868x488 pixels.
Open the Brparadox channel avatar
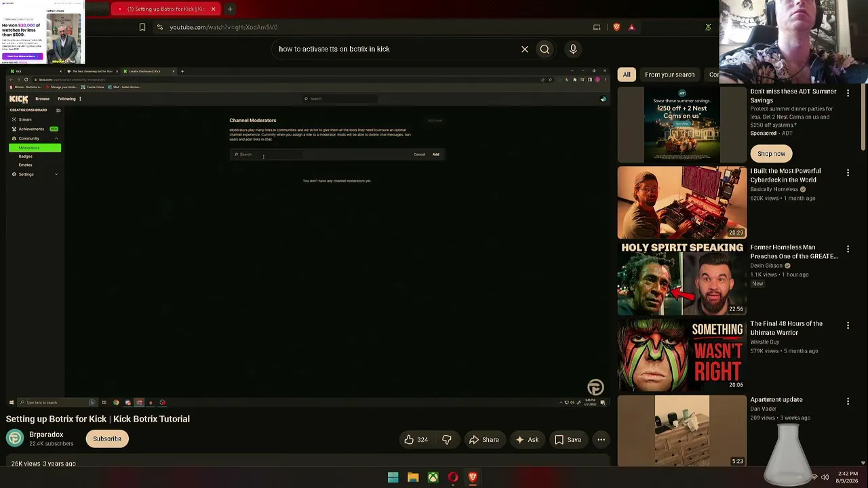tap(15, 439)
